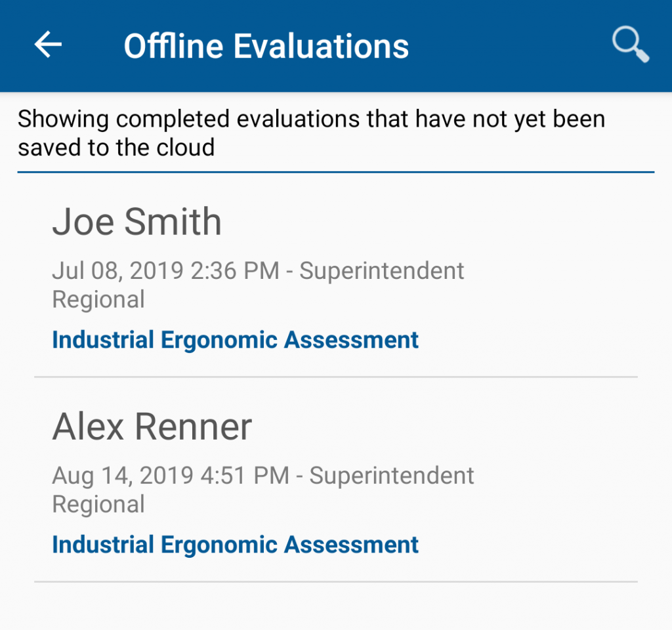Select the Alex Renner evaluation entry
The height and width of the screenshot is (630, 672).
[262, 479]
